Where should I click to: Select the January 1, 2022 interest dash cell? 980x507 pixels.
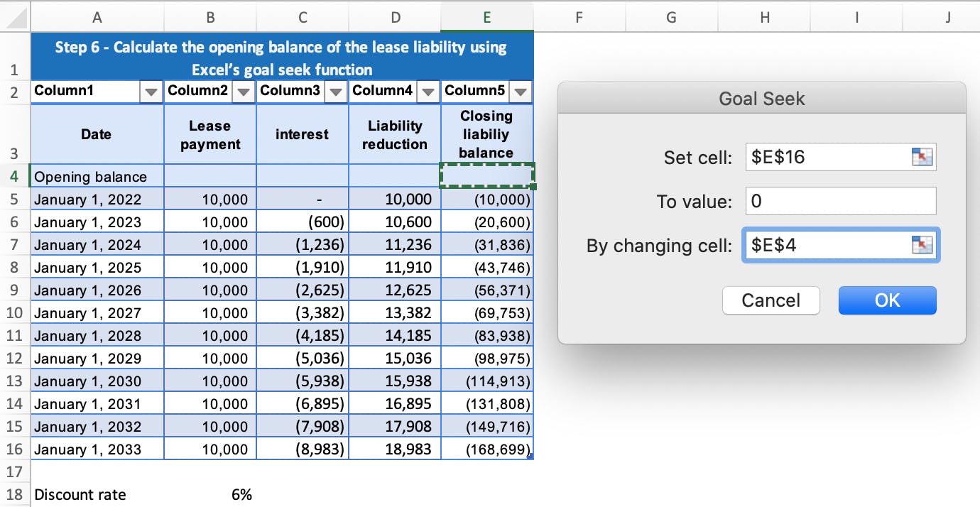point(303,199)
